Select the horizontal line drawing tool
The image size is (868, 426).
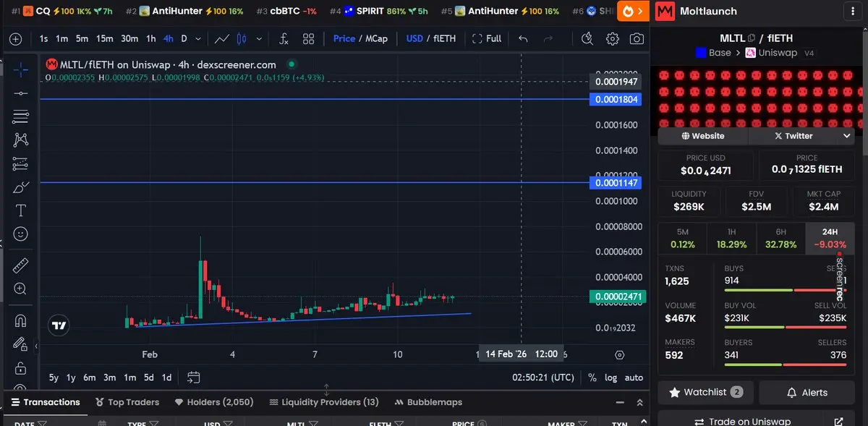pos(20,93)
